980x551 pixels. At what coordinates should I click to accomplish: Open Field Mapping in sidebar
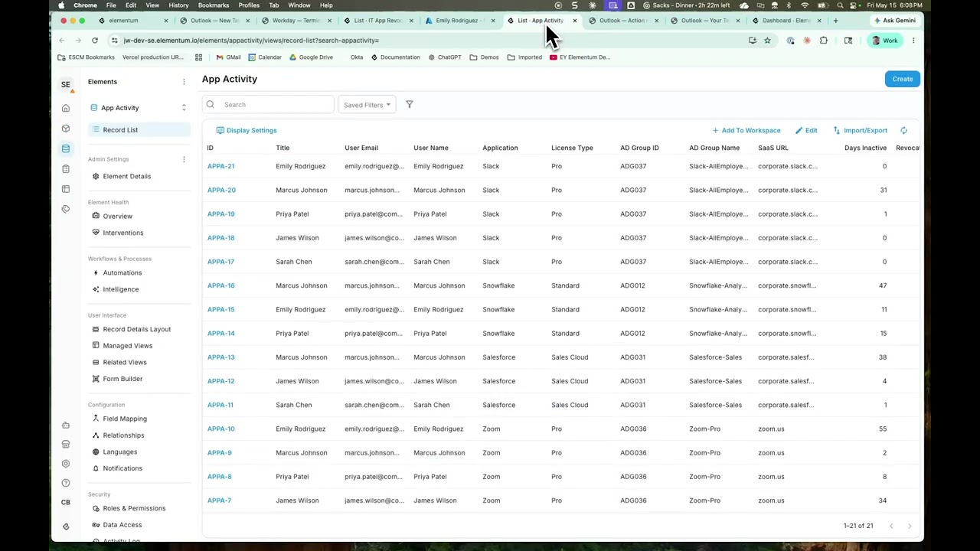pos(125,419)
